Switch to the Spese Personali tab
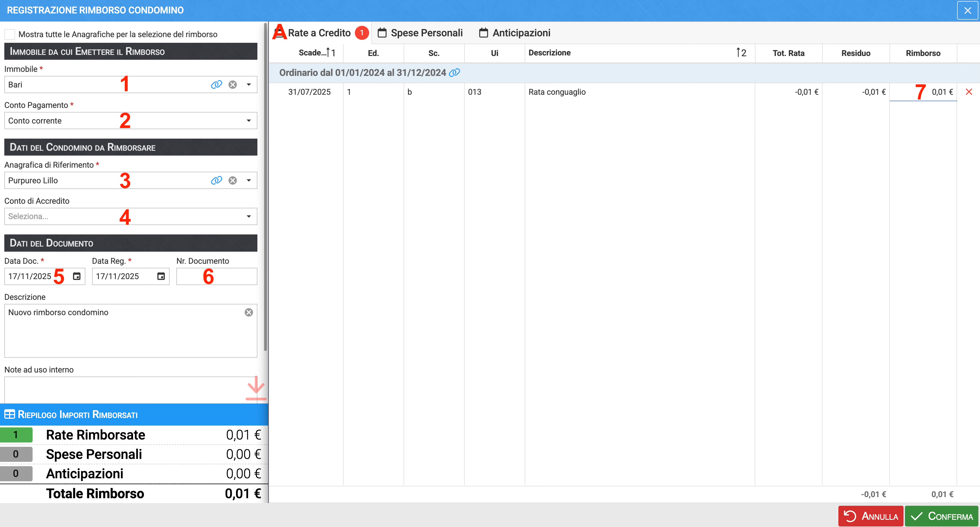 click(x=420, y=33)
